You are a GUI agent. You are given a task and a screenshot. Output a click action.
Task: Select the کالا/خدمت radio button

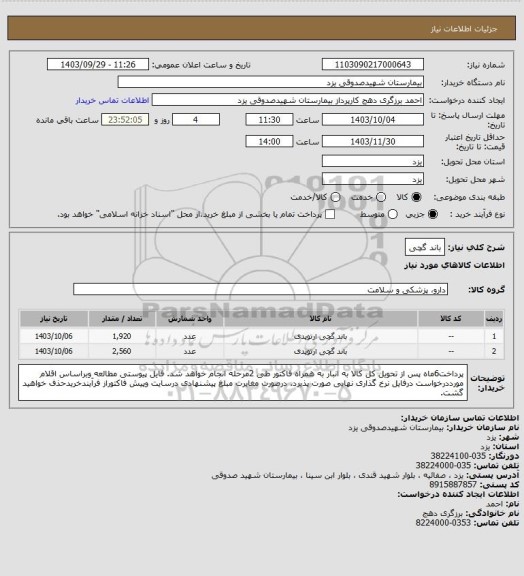point(335,197)
